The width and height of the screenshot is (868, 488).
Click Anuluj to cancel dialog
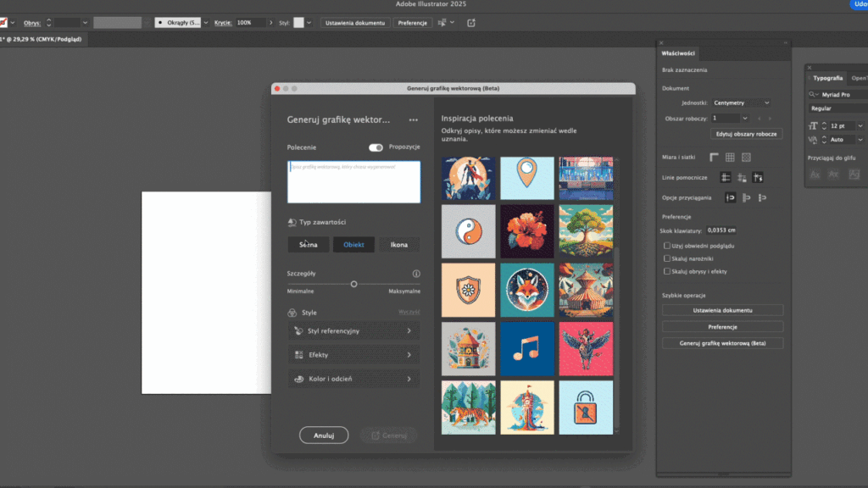[x=324, y=435]
